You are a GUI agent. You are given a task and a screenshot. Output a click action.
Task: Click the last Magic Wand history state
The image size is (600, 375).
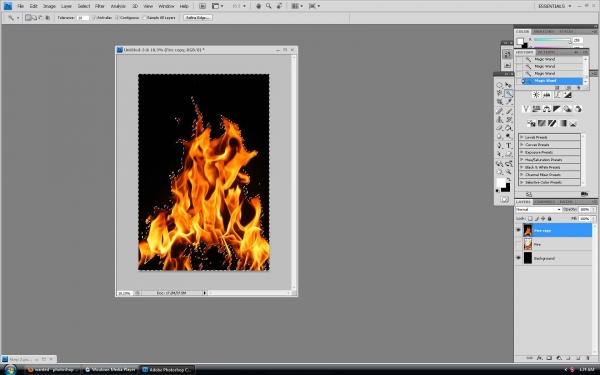pos(552,81)
